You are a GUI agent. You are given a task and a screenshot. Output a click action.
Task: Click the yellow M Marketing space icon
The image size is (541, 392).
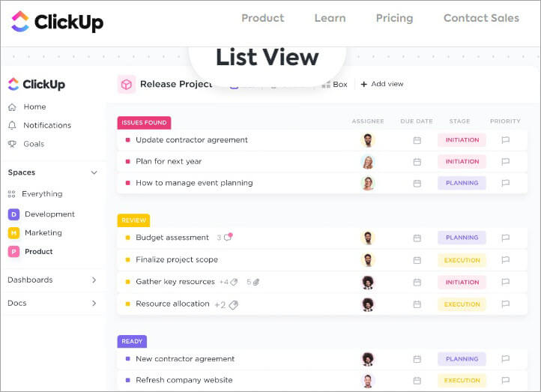13,233
